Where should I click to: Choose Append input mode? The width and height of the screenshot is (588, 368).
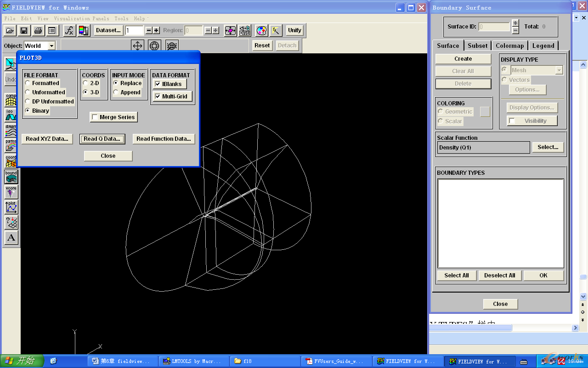(x=116, y=92)
